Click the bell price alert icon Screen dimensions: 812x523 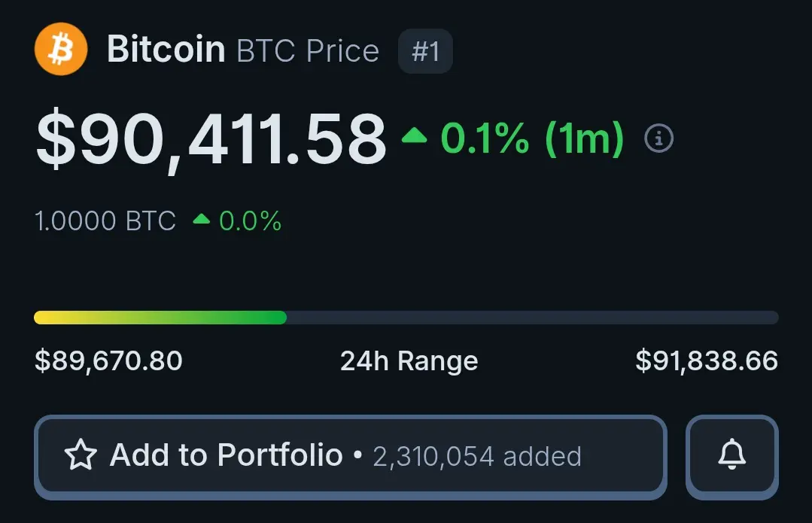click(731, 455)
